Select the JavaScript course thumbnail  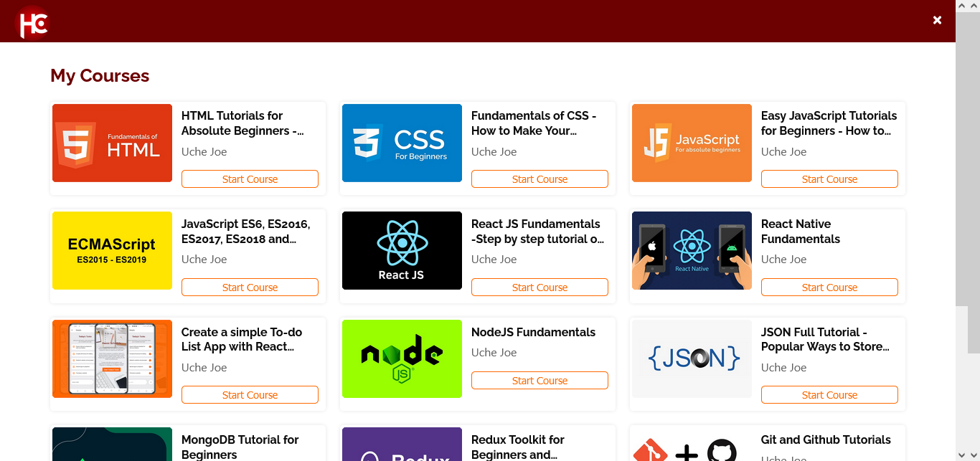[692, 143]
